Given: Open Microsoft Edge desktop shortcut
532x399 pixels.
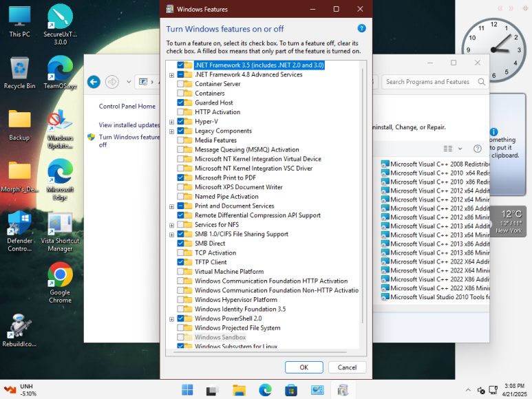Looking at the screenshot, I should tap(60, 180).
